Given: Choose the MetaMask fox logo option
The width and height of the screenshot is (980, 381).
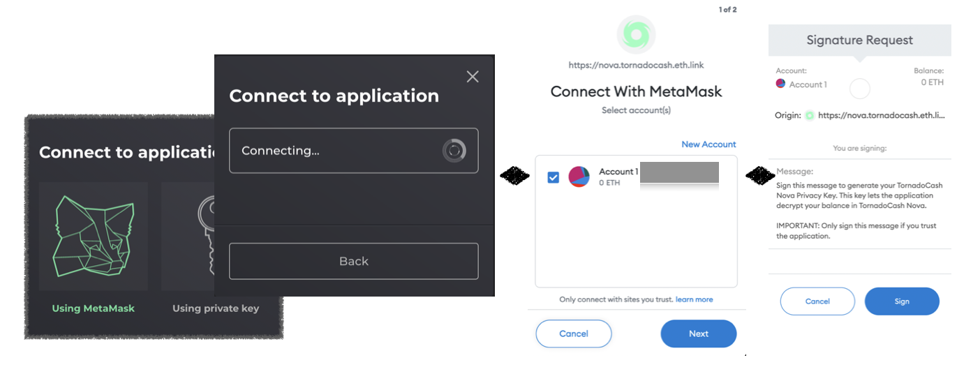Looking at the screenshot, I should [94, 236].
